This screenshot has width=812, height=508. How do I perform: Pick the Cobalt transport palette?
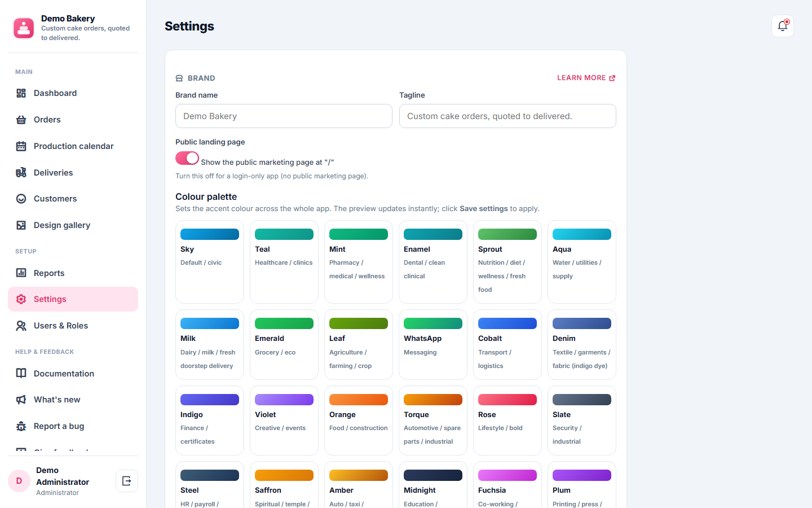507,345
